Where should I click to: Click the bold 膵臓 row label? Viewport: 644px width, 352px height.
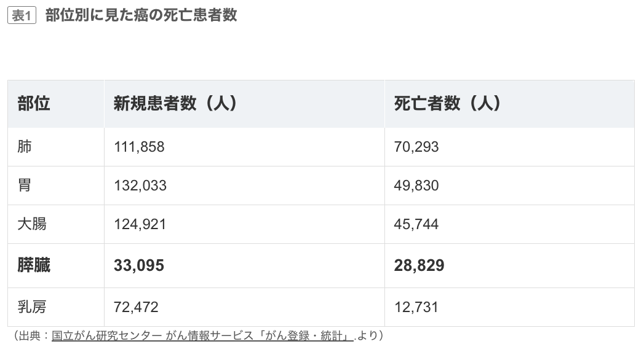[x=34, y=265]
